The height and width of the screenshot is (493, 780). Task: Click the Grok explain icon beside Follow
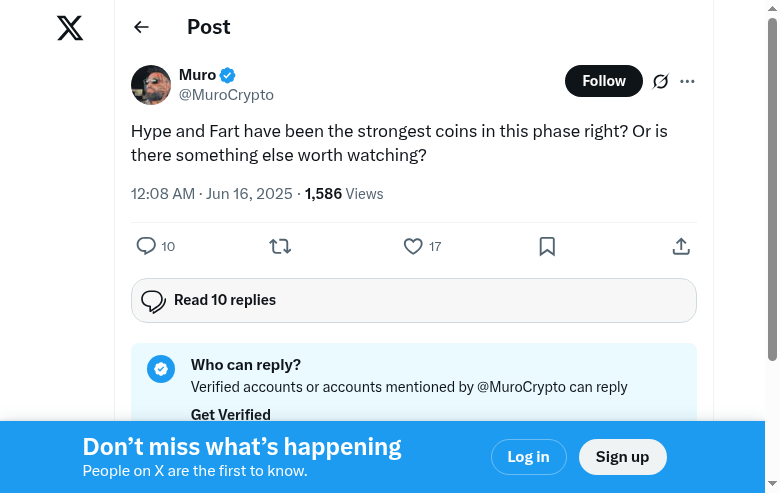[x=660, y=81]
